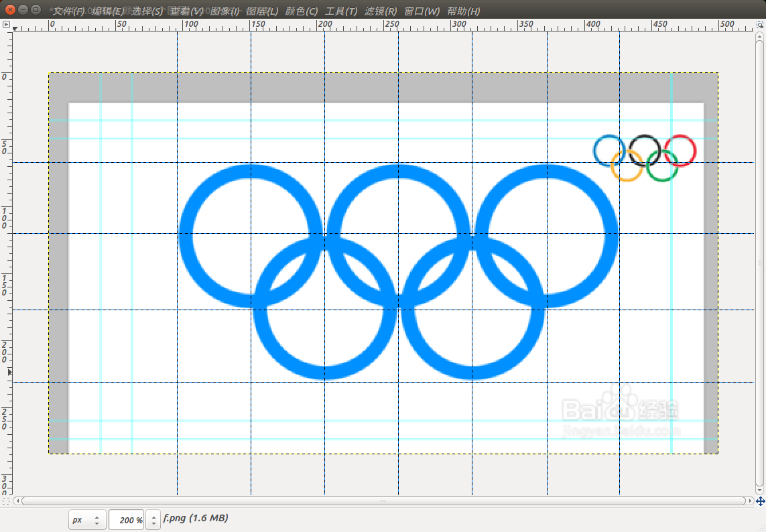The width and height of the screenshot is (766, 532).
Task: Open the 窗口(W) menu
Action: click(422, 11)
